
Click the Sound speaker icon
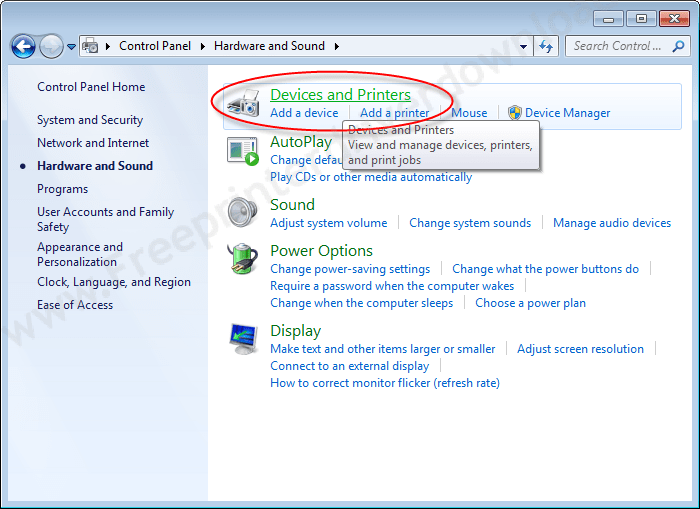coord(242,212)
